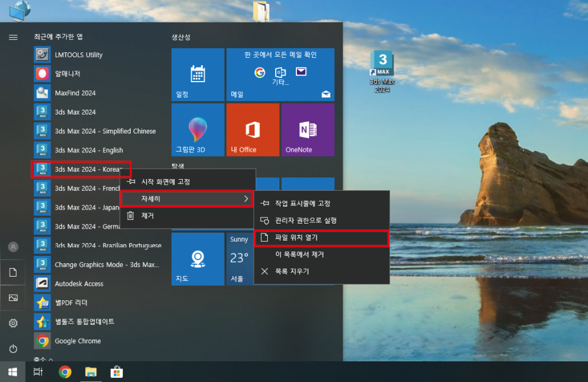Select 파일 위치 열기 option
The width and height of the screenshot is (588, 382).
tap(322, 238)
